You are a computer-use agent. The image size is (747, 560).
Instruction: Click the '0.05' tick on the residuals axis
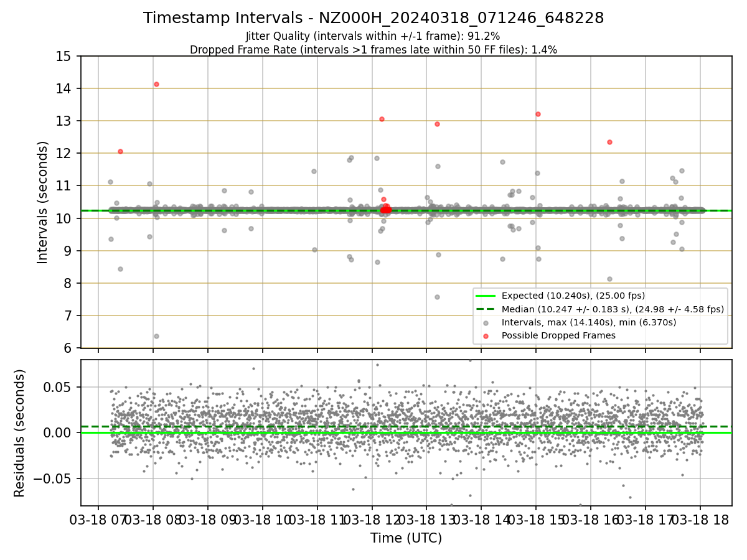[59, 387]
